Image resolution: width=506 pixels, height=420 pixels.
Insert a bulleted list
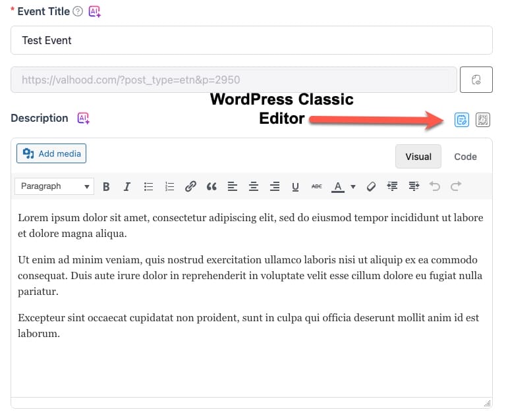(148, 186)
